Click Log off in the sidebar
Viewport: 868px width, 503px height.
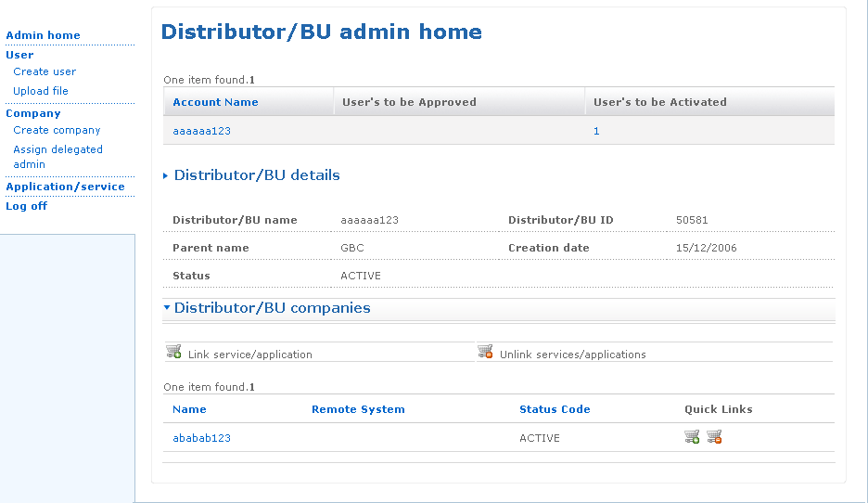27,206
